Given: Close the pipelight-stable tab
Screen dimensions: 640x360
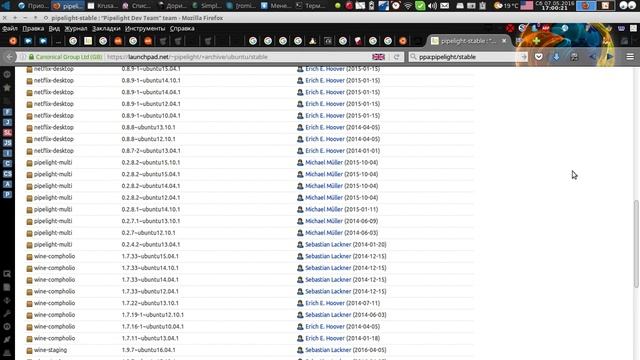Looking at the screenshot, I should pos(504,41).
